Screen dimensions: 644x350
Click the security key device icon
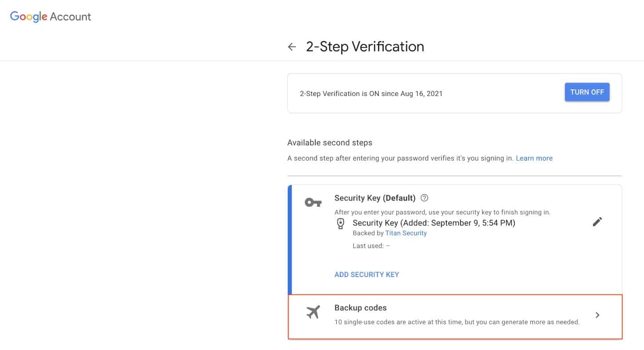point(341,223)
